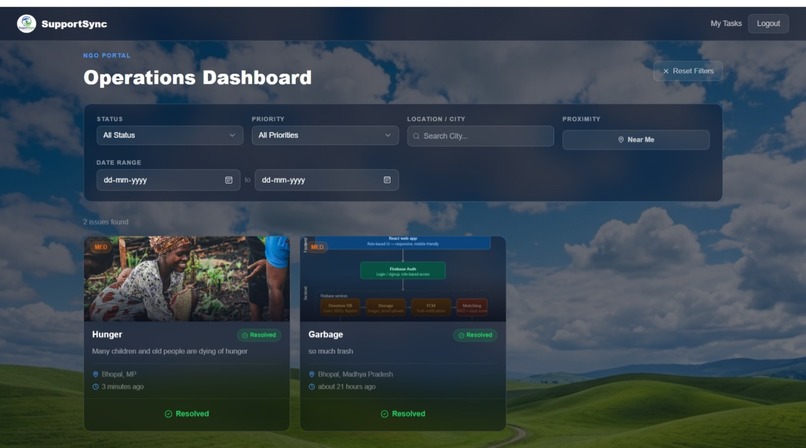The image size is (806, 448).
Task: Click the '3 minutes ago' timestamp
Action: coord(122,386)
